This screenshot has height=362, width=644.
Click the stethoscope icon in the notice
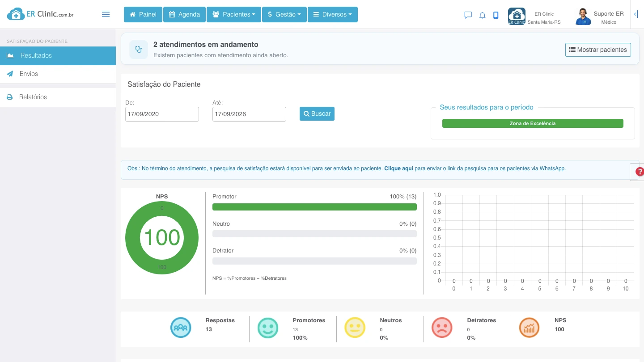click(139, 50)
